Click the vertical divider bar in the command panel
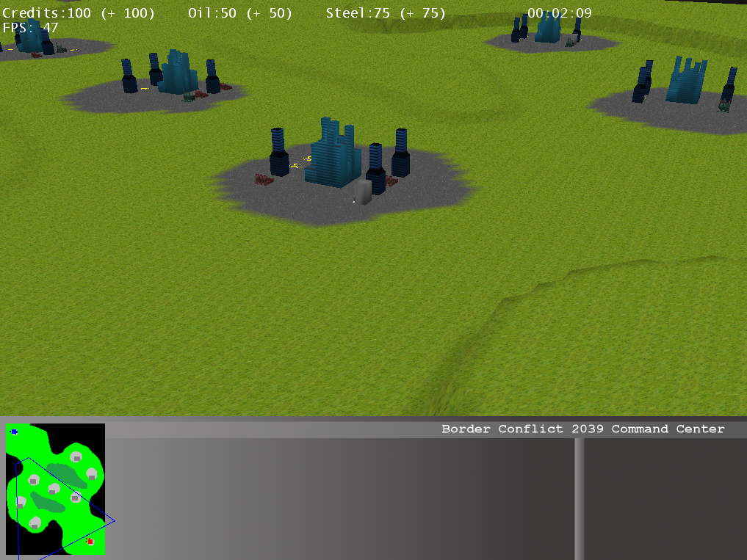This screenshot has width=747, height=560. pyautogui.click(x=579, y=499)
